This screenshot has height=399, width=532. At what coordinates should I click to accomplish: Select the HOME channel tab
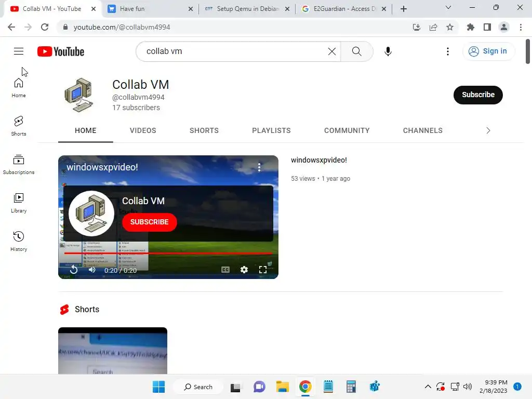click(86, 130)
